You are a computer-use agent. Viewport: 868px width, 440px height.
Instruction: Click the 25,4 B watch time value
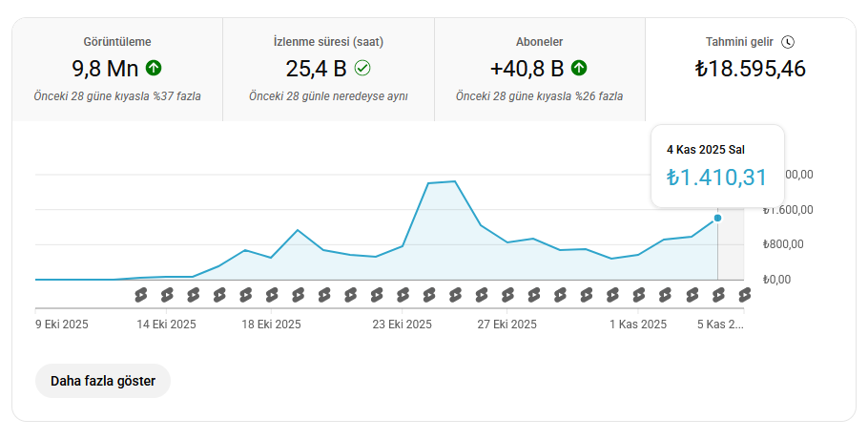pos(316,69)
